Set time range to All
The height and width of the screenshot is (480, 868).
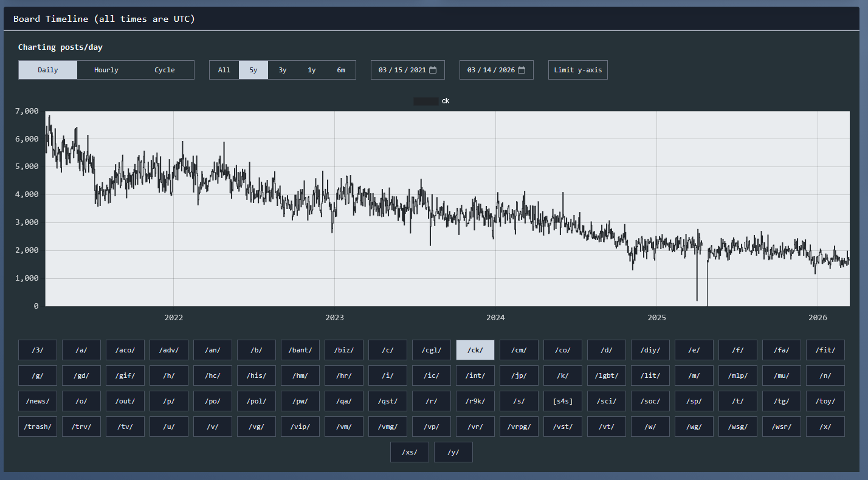coord(224,70)
